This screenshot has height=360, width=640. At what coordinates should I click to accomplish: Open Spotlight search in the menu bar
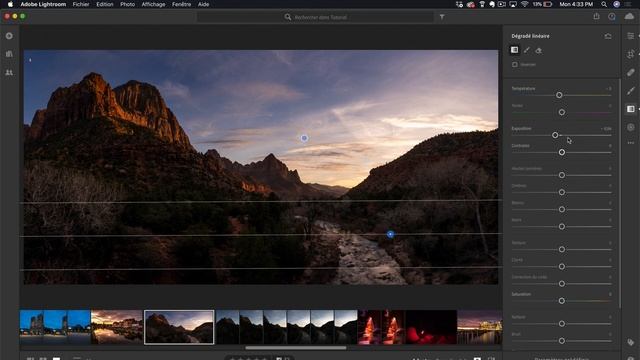604,4
